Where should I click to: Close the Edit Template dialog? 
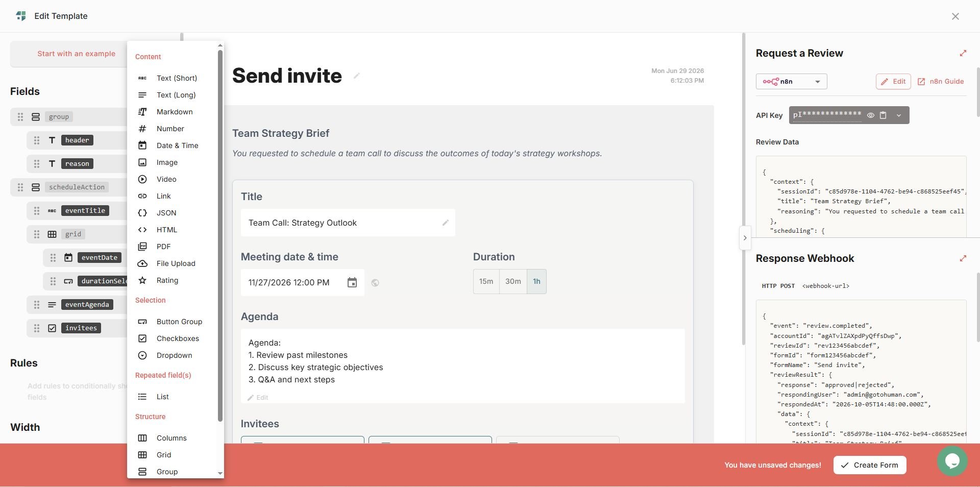tap(955, 16)
